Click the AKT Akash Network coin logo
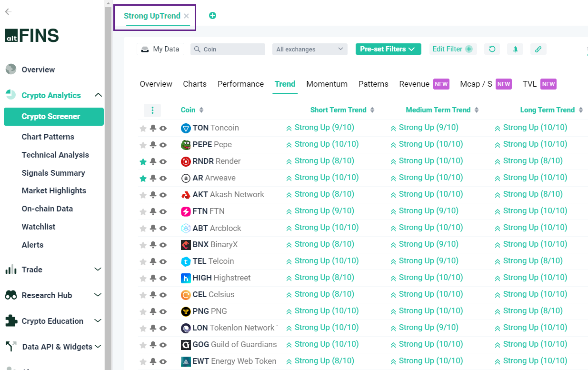 (186, 195)
